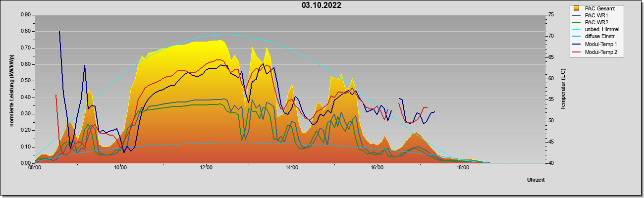This screenshot has height=198, width=644.
Task: Click the chart title 03.10.2022
Action: pos(322,6)
